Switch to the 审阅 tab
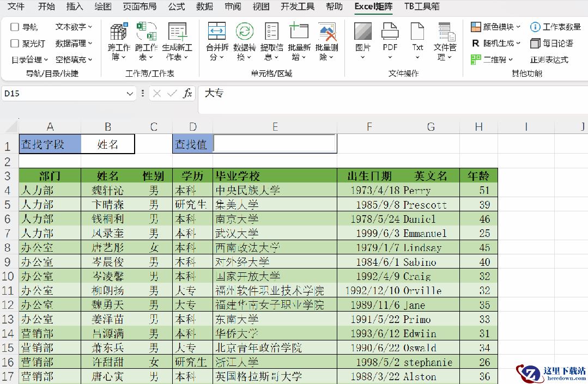The width and height of the screenshot is (588, 384). (x=233, y=7)
